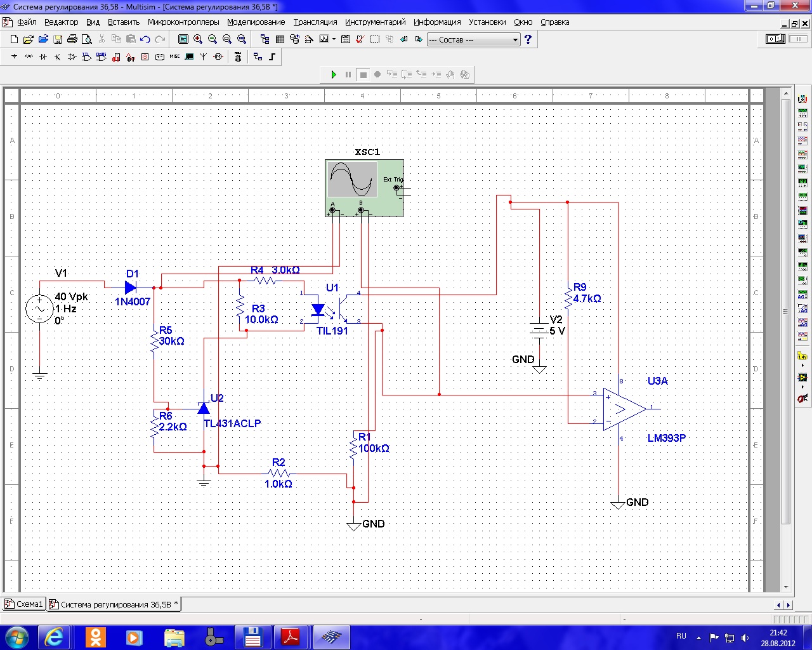Screen dimensions: 812x650
Task: Open the Справка menu
Action: click(x=554, y=22)
